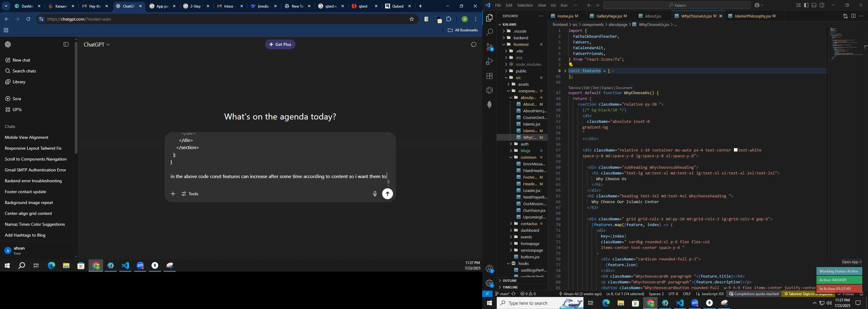Open VS Code Accounts icon

click(489, 269)
